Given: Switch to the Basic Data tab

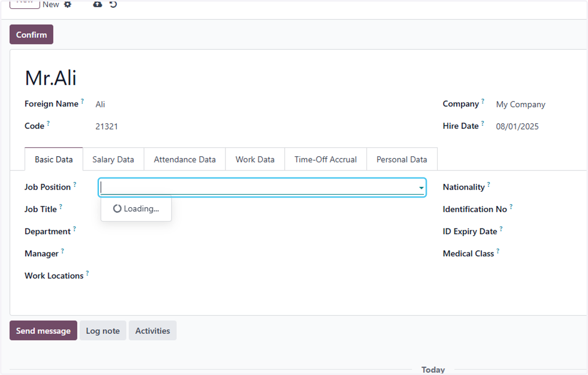Looking at the screenshot, I should tap(54, 159).
